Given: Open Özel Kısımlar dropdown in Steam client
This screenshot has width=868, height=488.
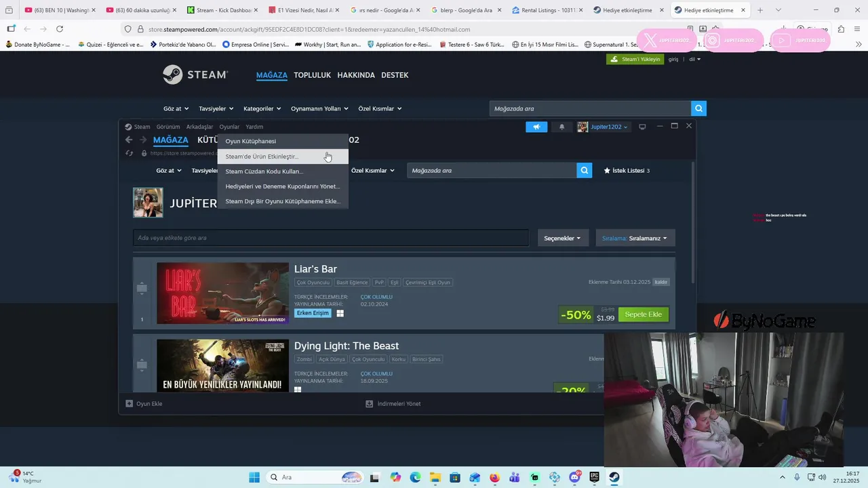Looking at the screenshot, I should (372, 170).
